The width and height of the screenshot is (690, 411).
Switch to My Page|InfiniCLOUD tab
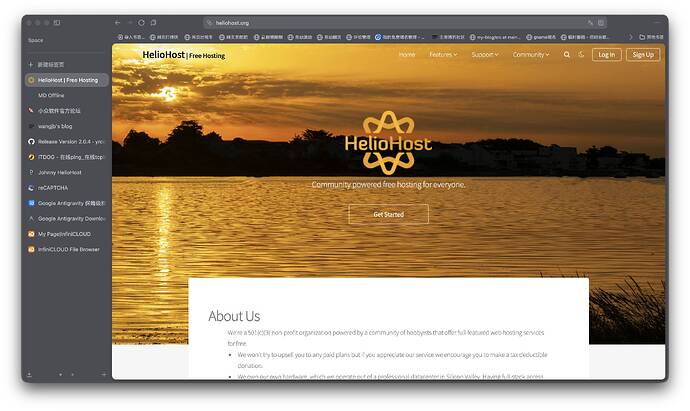coord(67,234)
